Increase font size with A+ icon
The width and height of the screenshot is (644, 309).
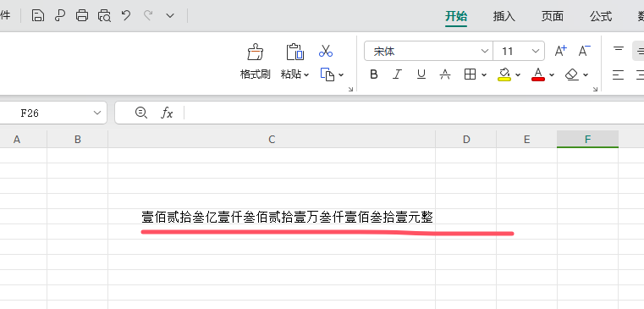click(x=560, y=51)
